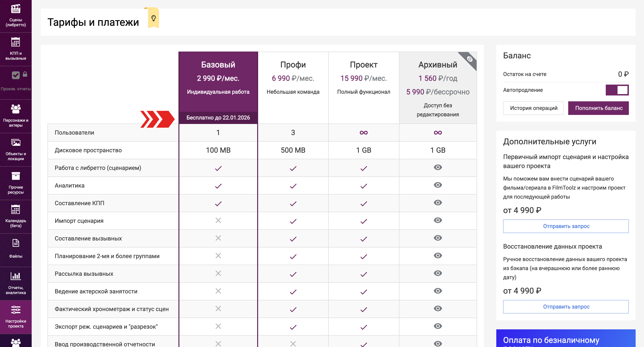The height and width of the screenshot is (347, 644).
Task: Open Объекты и локации section
Action: click(16, 150)
